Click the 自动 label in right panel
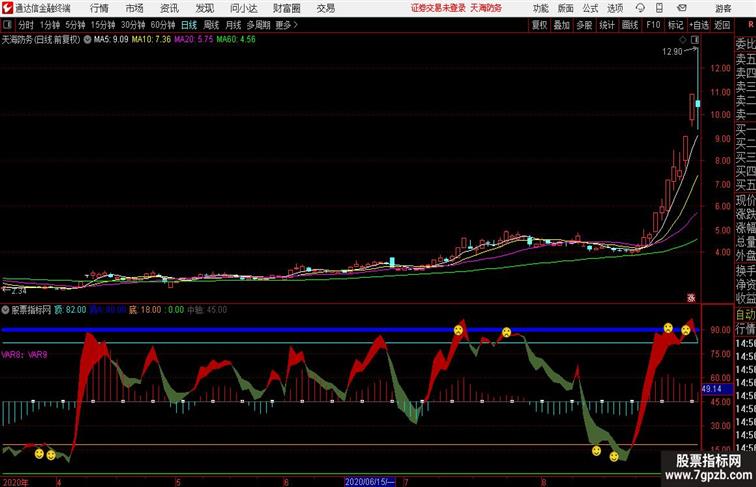Image resolution: width=756 pixels, height=487 pixels. tap(745, 315)
